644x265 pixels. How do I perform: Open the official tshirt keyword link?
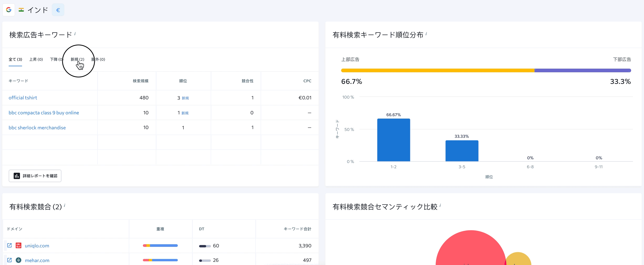(23, 98)
